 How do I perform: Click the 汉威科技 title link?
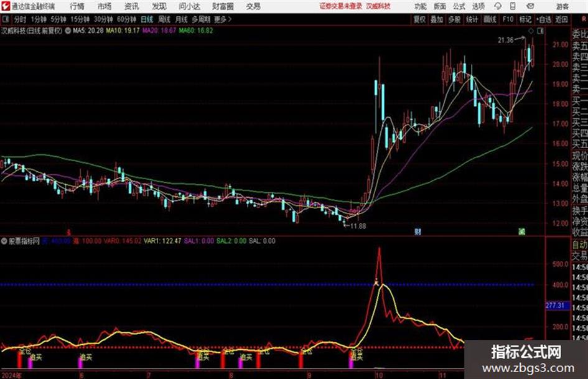tap(378, 6)
